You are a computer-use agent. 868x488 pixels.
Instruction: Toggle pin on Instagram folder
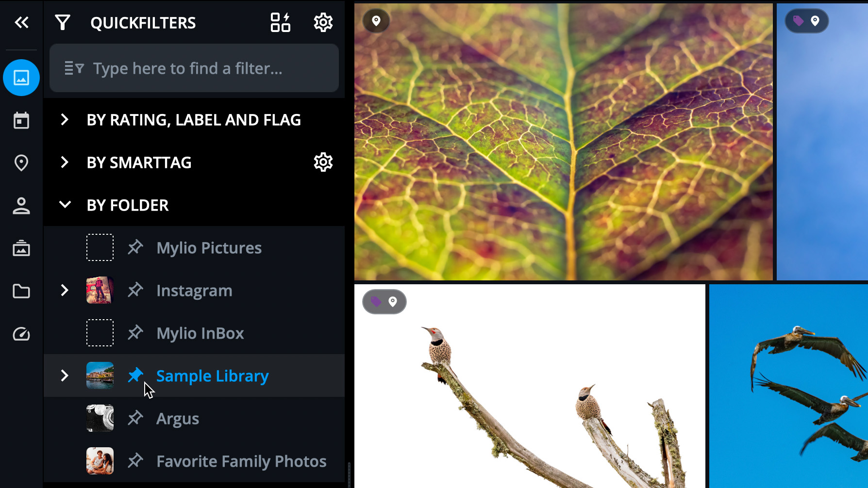[x=135, y=290]
